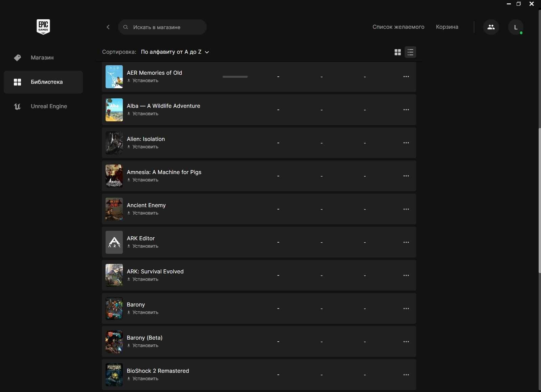Click the Epic Games logo

coord(43,27)
